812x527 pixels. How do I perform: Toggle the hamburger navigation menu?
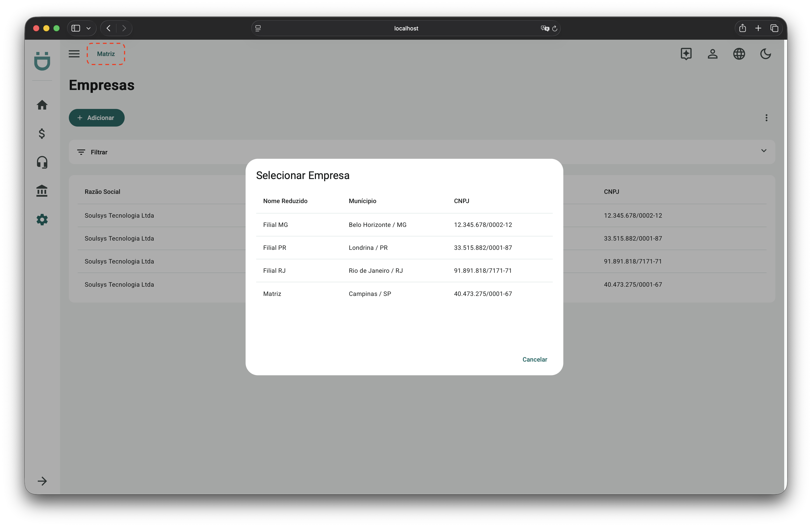click(74, 54)
